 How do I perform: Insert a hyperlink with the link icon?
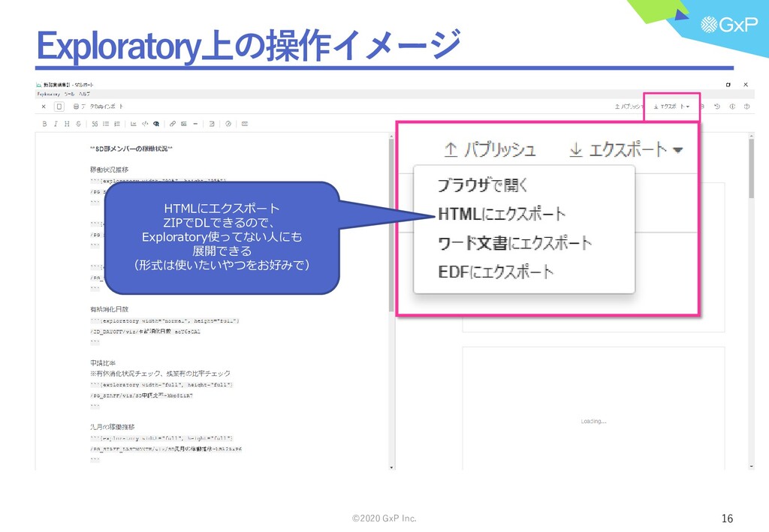pos(173,124)
